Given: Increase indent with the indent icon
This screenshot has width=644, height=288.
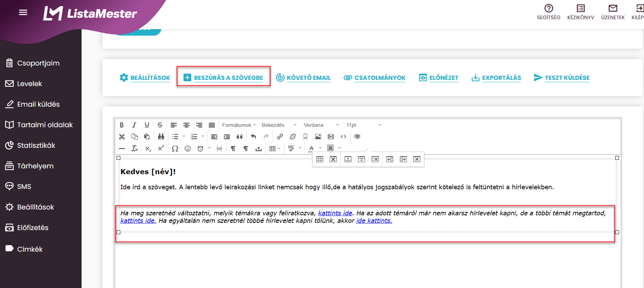Looking at the screenshot, I should tap(227, 137).
